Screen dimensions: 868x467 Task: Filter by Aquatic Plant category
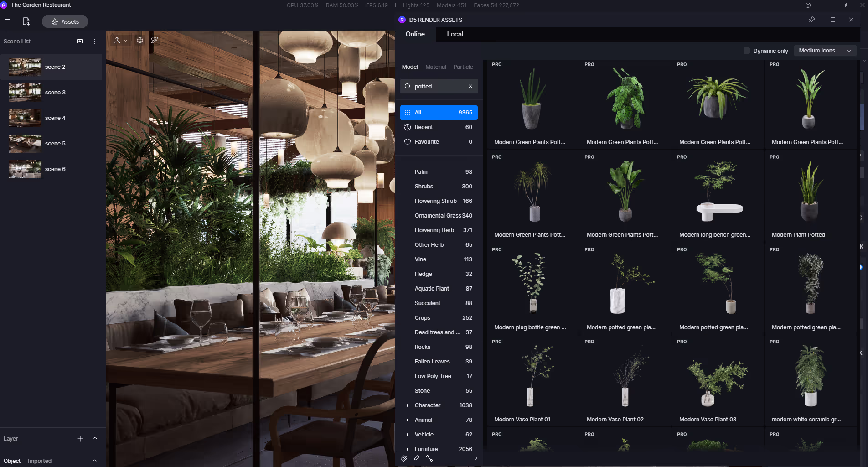click(x=439, y=289)
